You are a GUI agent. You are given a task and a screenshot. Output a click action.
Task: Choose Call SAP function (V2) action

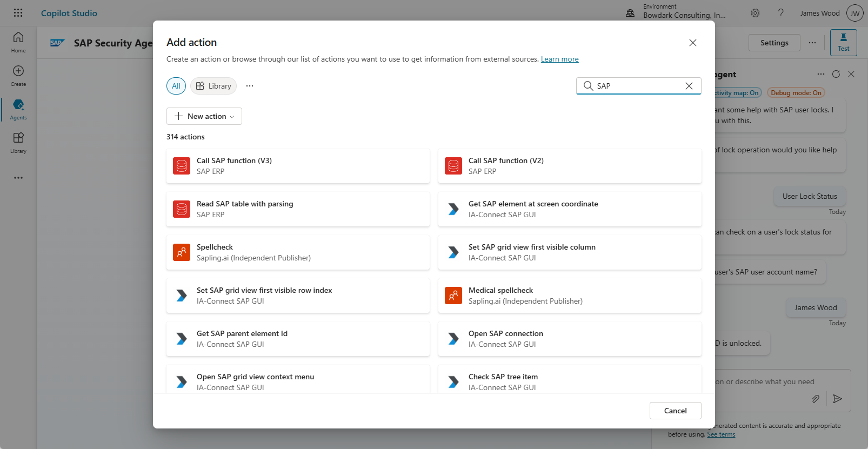coord(570,166)
